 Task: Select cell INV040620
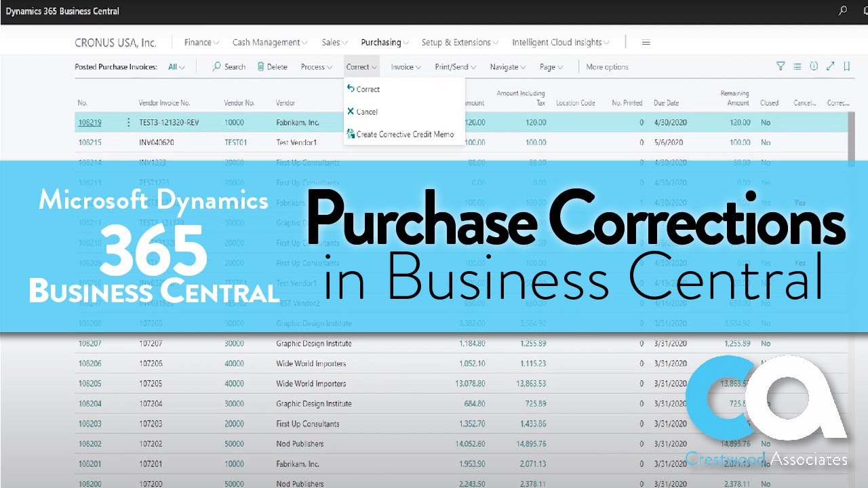[x=157, y=142]
